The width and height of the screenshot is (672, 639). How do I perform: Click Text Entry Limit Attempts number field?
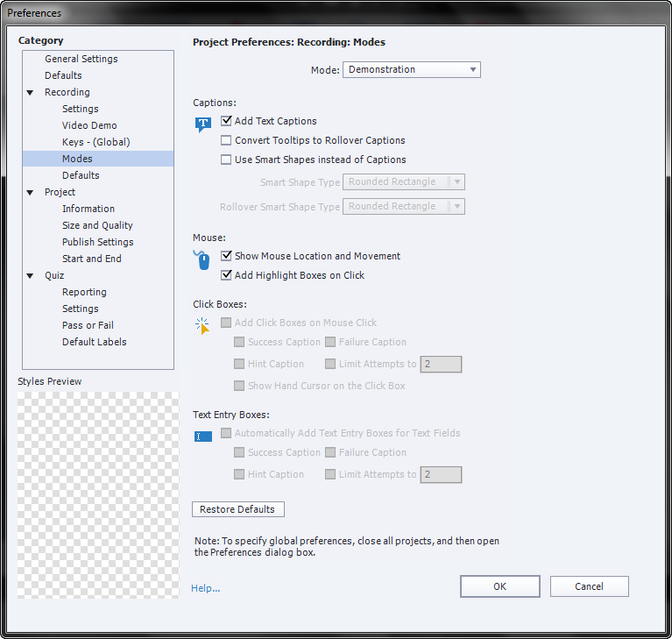[x=441, y=475]
